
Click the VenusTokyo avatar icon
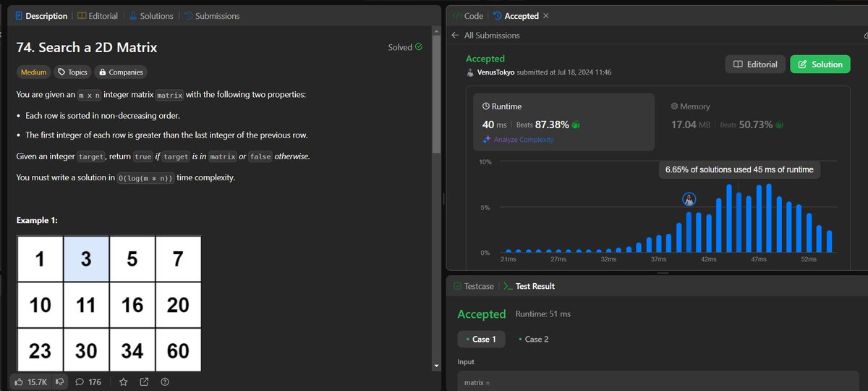tap(470, 72)
